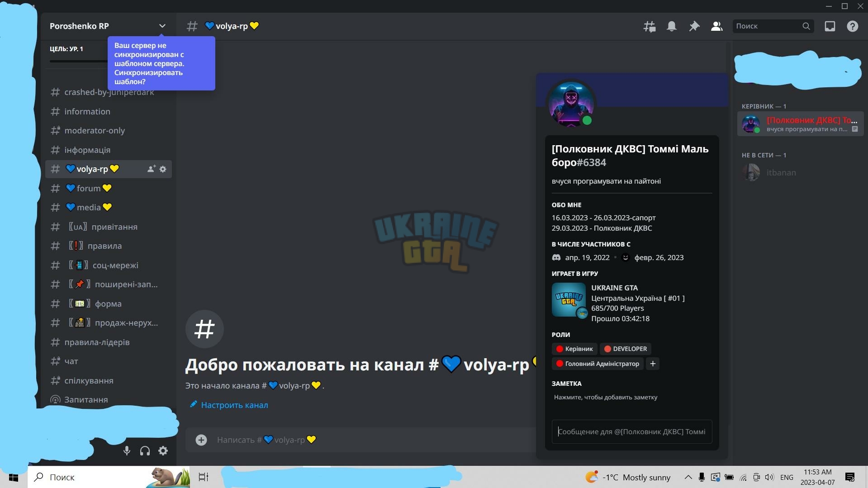Remove Керівник role via red dot
Viewport: 868px width, 488px height.
tap(560, 349)
